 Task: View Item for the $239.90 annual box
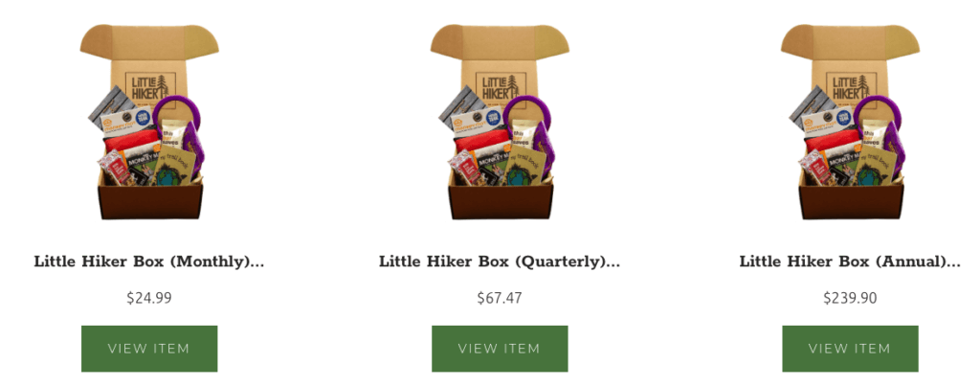tap(850, 349)
